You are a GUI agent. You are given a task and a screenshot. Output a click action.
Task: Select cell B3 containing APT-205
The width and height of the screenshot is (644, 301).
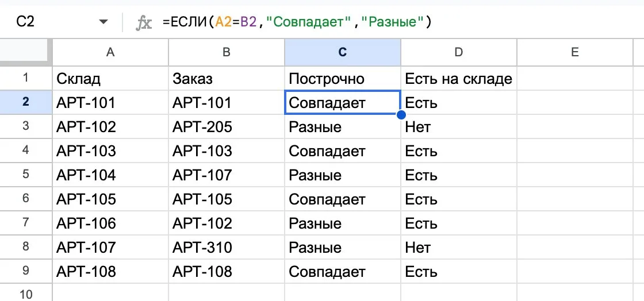pyautogui.click(x=227, y=127)
